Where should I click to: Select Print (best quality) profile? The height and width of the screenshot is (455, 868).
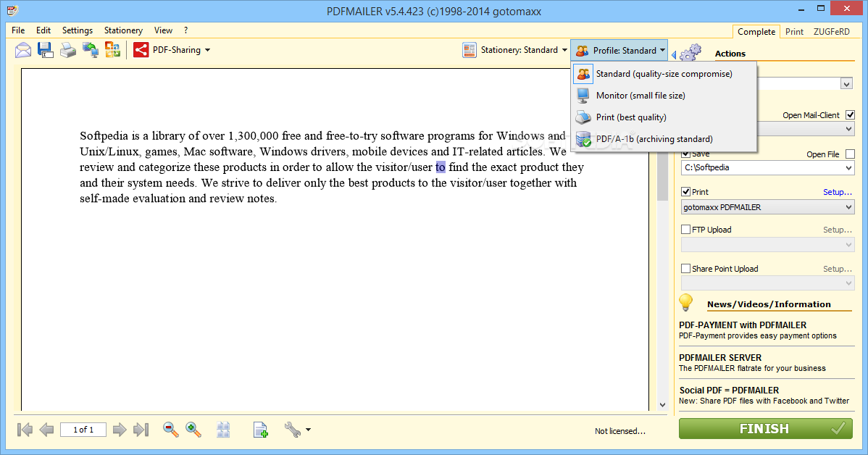coord(664,117)
